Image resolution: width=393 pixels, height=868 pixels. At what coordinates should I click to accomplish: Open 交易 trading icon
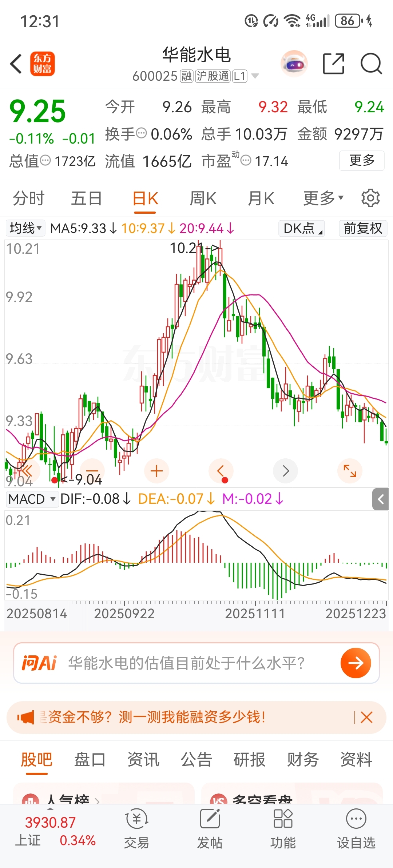point(136,829)
